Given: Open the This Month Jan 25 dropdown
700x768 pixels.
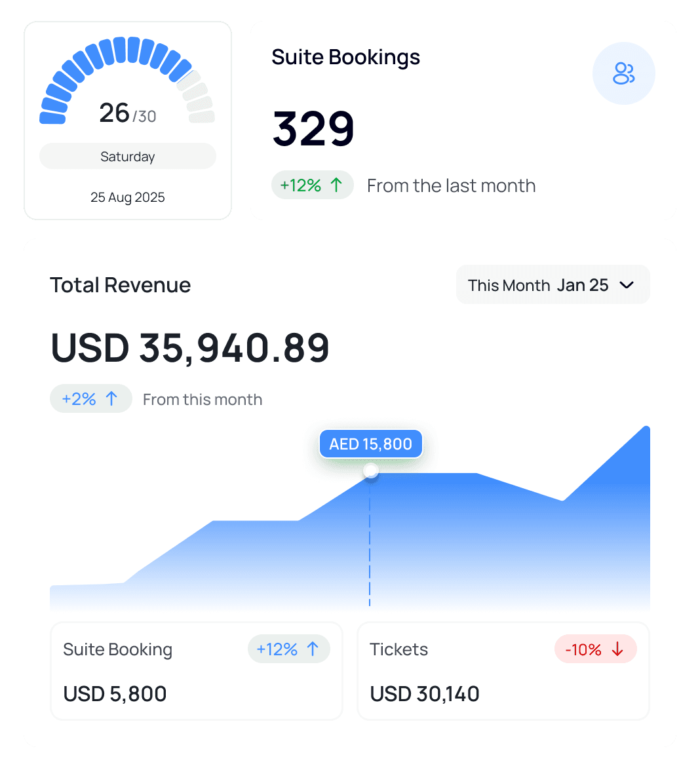Looking at the screenshot, I should coord(553,284).
